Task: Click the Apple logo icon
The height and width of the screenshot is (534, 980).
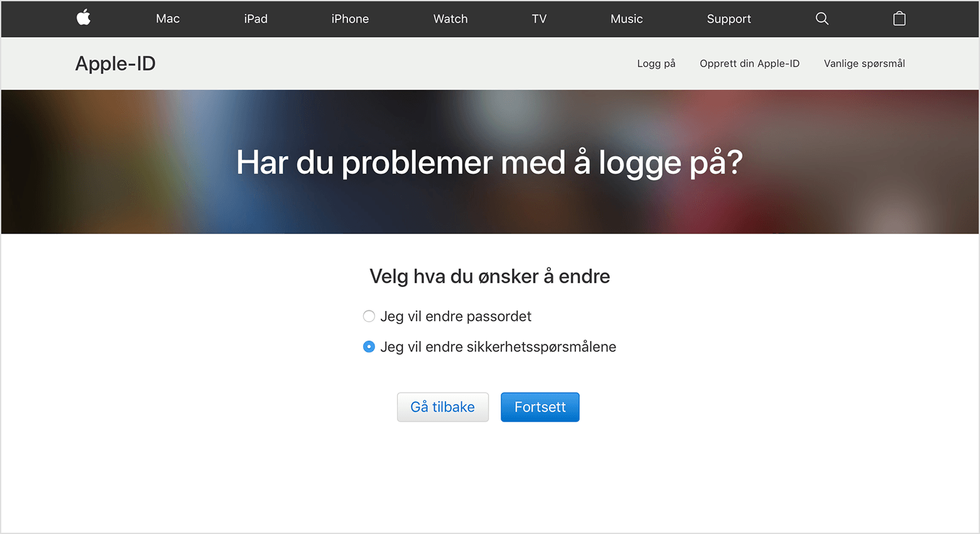Action: pos(84,18)
